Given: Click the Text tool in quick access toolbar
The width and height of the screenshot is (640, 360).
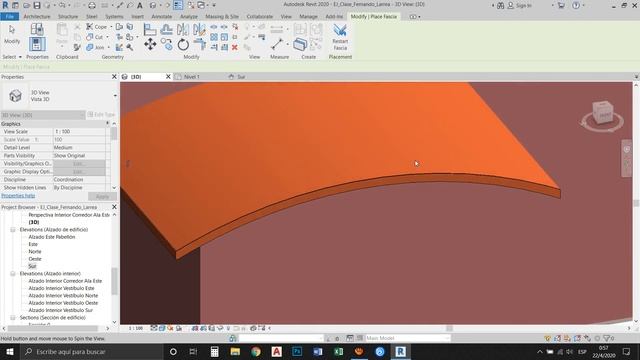Looking at the screenshot, I should pyautogui.click(x=140, y=5).
